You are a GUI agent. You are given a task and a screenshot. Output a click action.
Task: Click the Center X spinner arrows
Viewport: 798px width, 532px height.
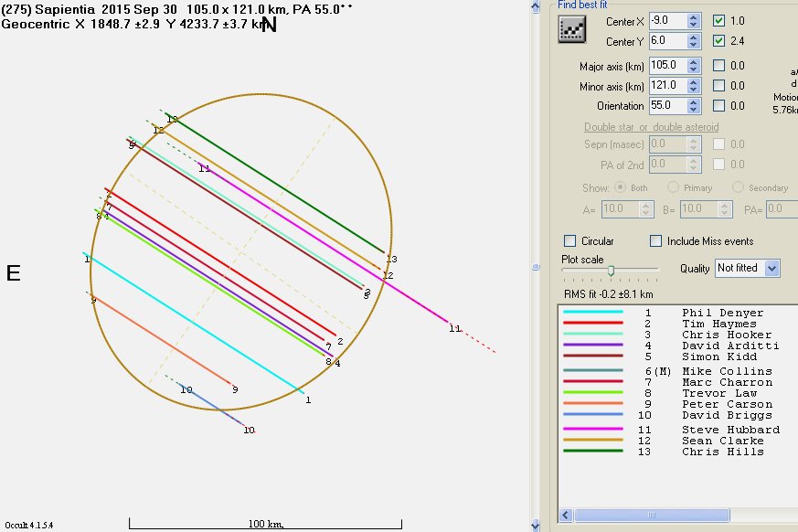click(x=693, y=20)
